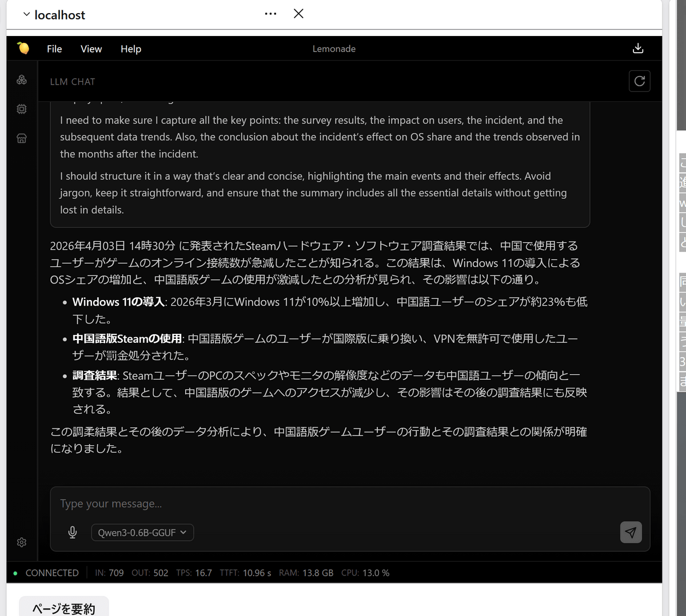Select the chip icon in the left sidebar
686x616 pixels.
coord(22,109)
